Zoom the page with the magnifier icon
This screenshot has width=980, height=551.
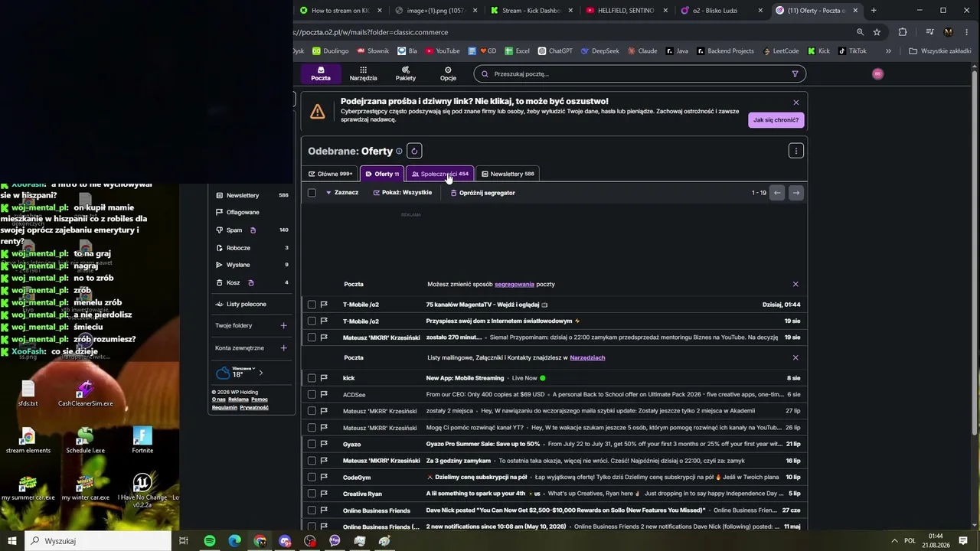pyautogui.click(x=860, y=32)
